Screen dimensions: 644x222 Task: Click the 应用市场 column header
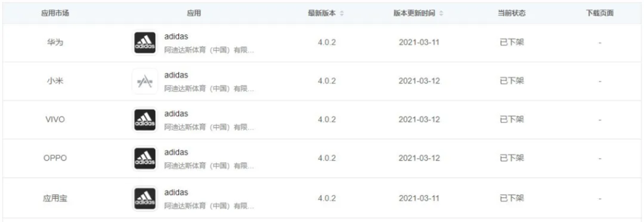coord(55,13)
